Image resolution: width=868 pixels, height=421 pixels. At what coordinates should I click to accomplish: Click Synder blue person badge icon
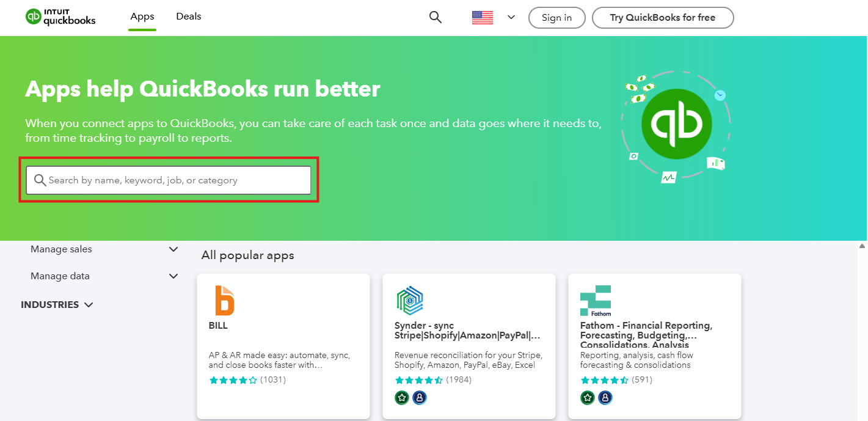coord(420,398)
